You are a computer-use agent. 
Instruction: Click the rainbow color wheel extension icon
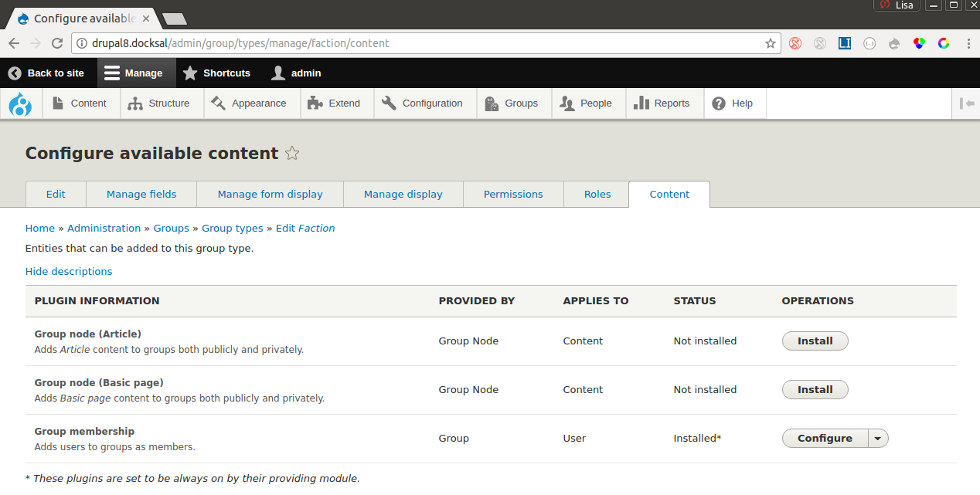(944, 44)
